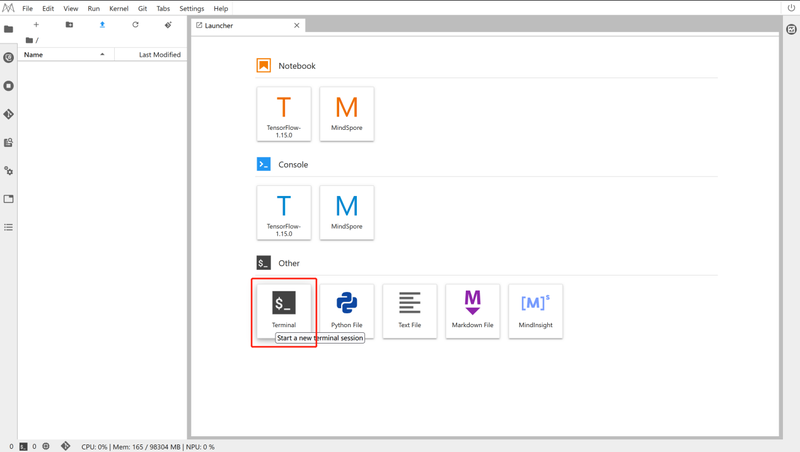
Task: Open the Help menu
Action: tap(220, 9)
